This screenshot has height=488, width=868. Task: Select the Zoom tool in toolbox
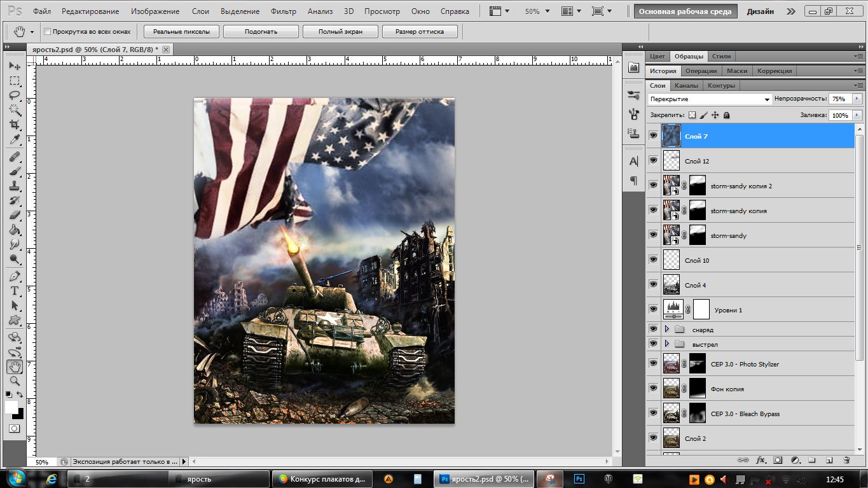(x=15, y=381)
